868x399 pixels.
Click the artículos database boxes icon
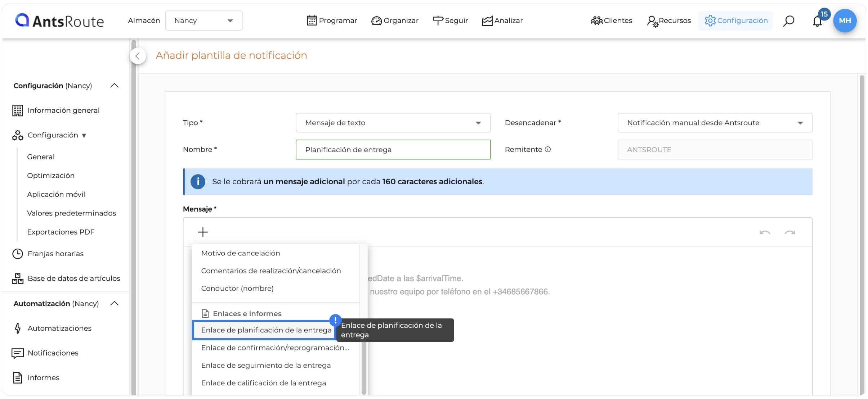click(17, 278)
